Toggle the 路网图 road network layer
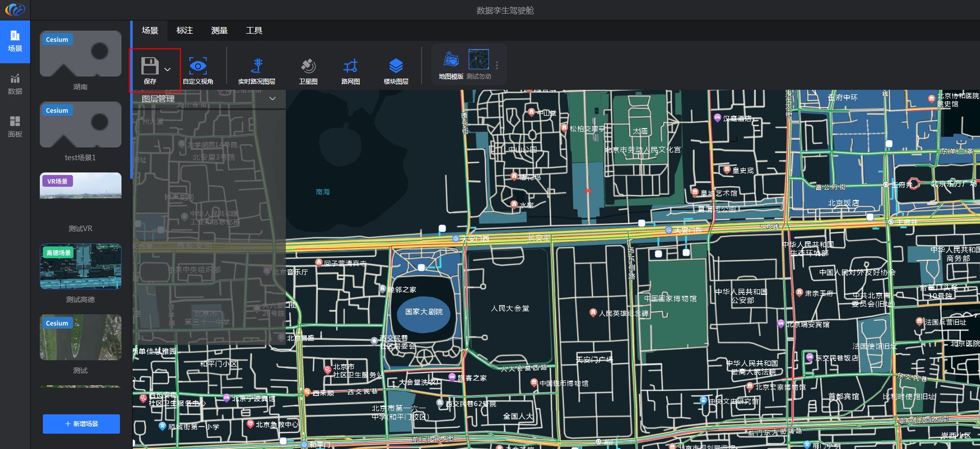This screenshot has height=449, width=980. [x=350, y=66]
